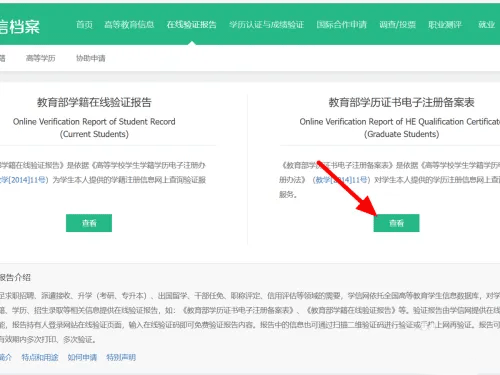
Task: Select the partially visible 学籍 sub-tab
Action: pos(2,58)
